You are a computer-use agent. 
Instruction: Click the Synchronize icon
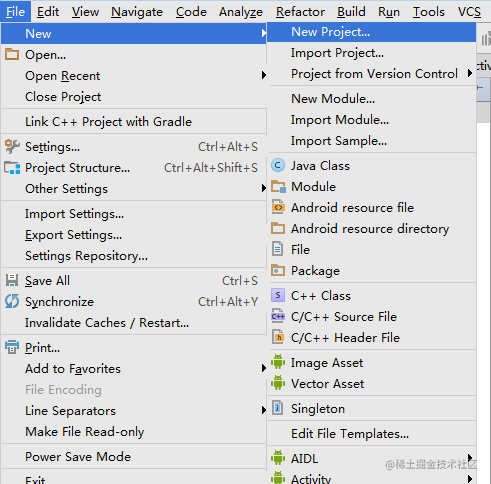point(12,301)
